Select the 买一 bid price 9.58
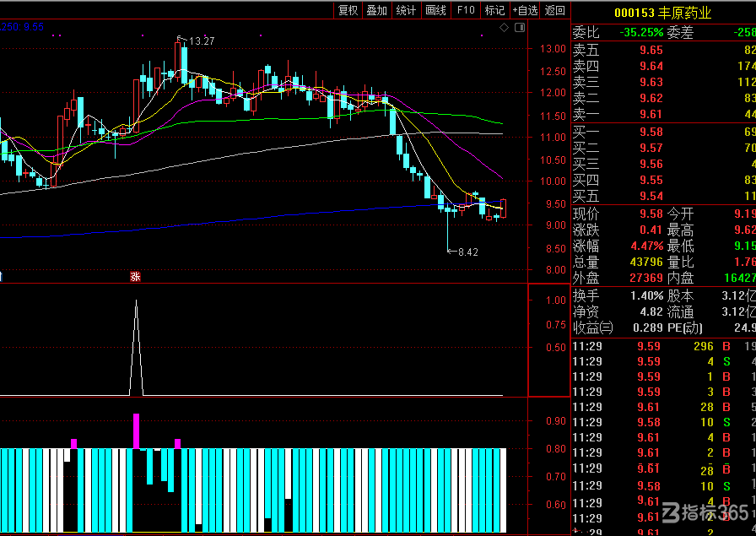Image resolution: width=756 pixels, height=536 pixels. [651, 132]
